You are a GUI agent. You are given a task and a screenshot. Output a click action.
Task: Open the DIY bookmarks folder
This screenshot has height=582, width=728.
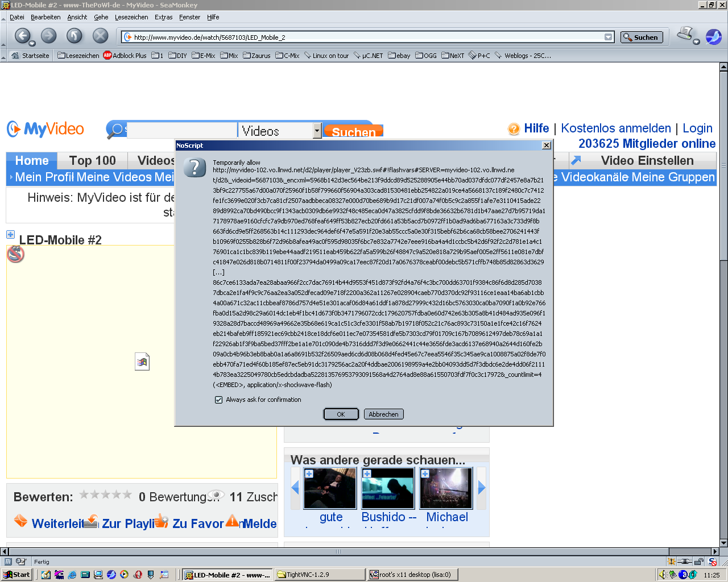(177, 56)
